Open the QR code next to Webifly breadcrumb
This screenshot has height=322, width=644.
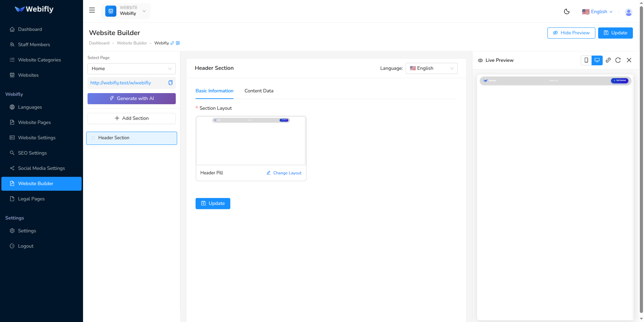pyautogui.click(x=178, y=43)
